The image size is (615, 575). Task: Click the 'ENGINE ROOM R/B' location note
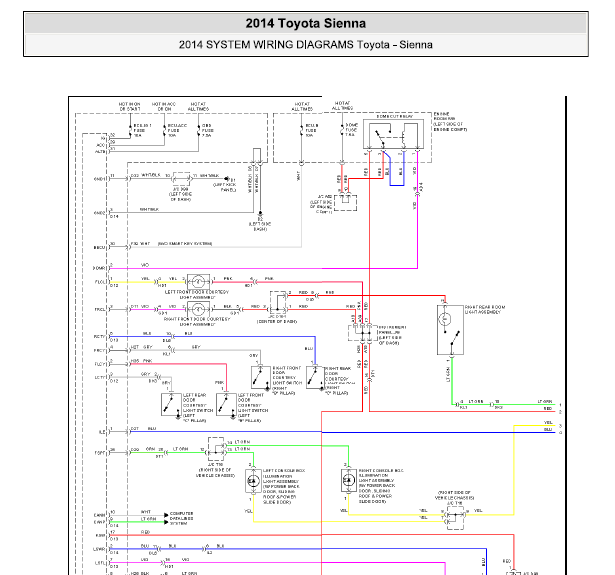coord(450,122)
